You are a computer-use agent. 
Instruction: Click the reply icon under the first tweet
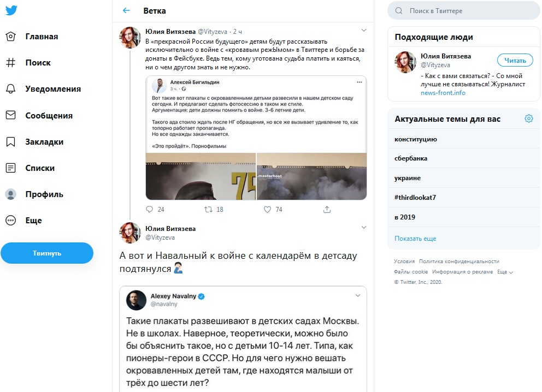(x=150, y=209)
